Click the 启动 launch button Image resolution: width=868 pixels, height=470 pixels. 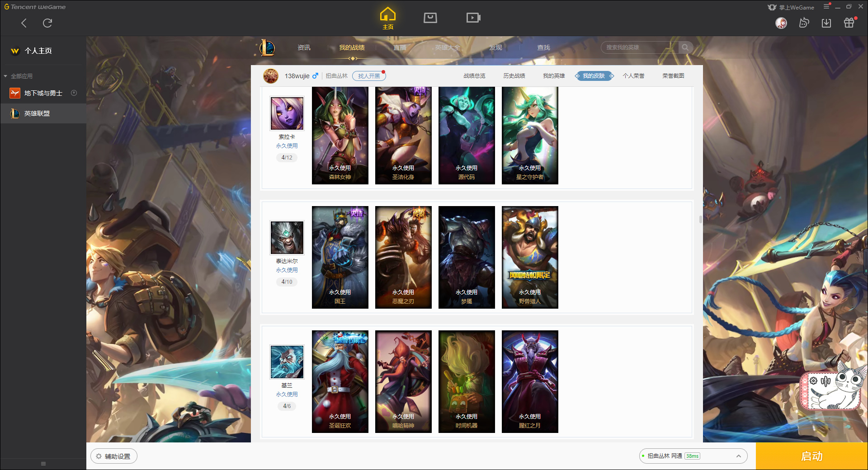coord(812,456)
